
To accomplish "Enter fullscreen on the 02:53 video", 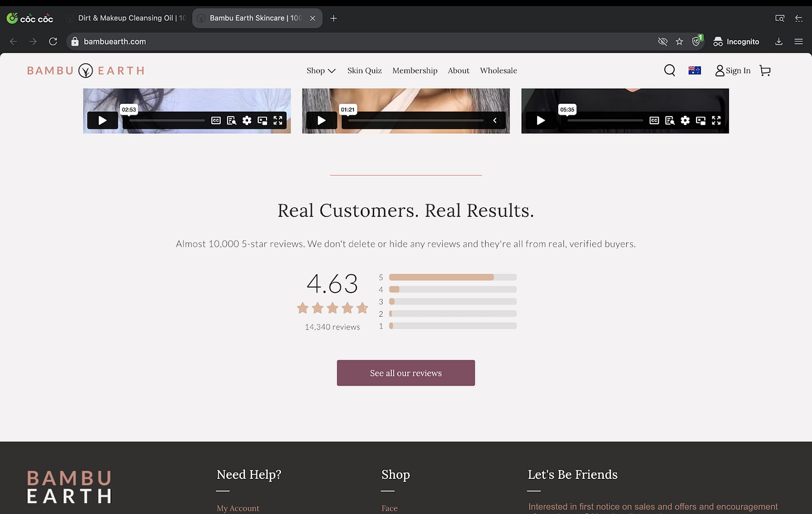I will [x=278, y=120].
